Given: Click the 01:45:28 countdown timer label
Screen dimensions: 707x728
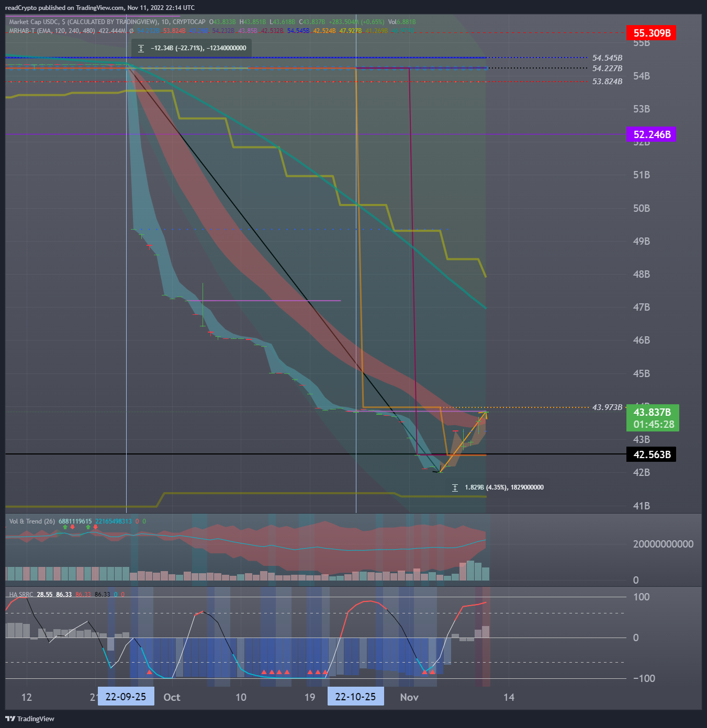Looking at the screenshot, I should pyautogui.click(x=654, y=425).
